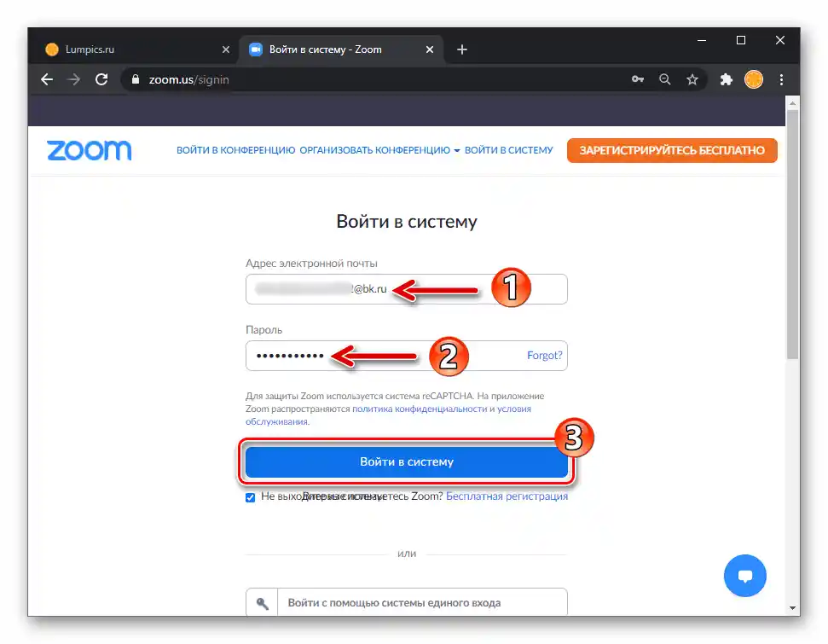The width and height of the screenshot is (828, 644).
Task: Focus the Пароль password field
Action: tap(407, 356)
